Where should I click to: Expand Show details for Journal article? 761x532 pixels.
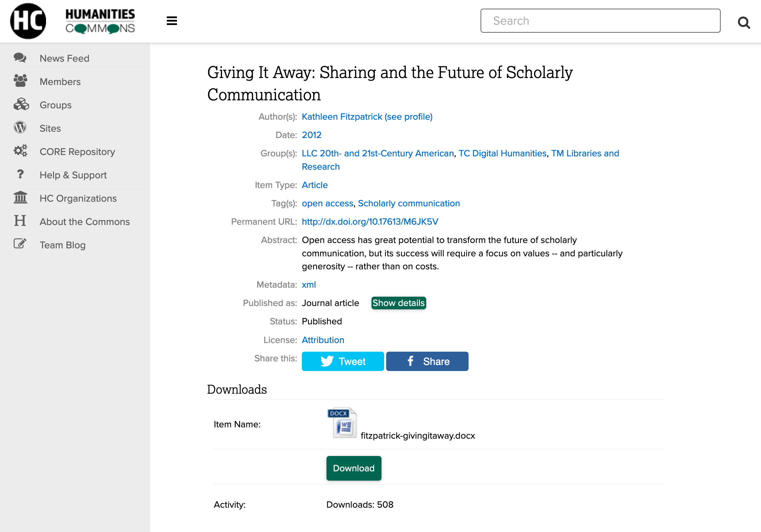(399, 303)
